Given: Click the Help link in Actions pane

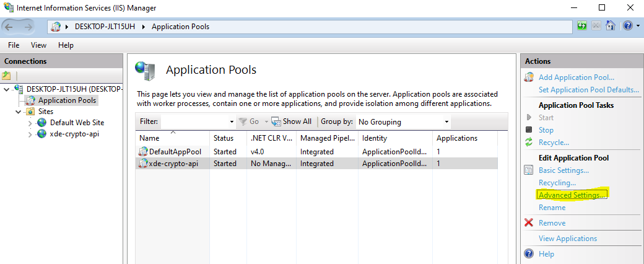Looking at the screenshot, I should [x=546, y=253].
